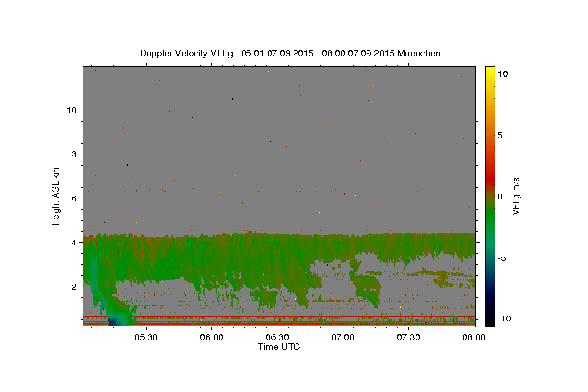
Task: Click the plot title "Doppler Velocity VELg"
Action: click(x=187, y=53)
